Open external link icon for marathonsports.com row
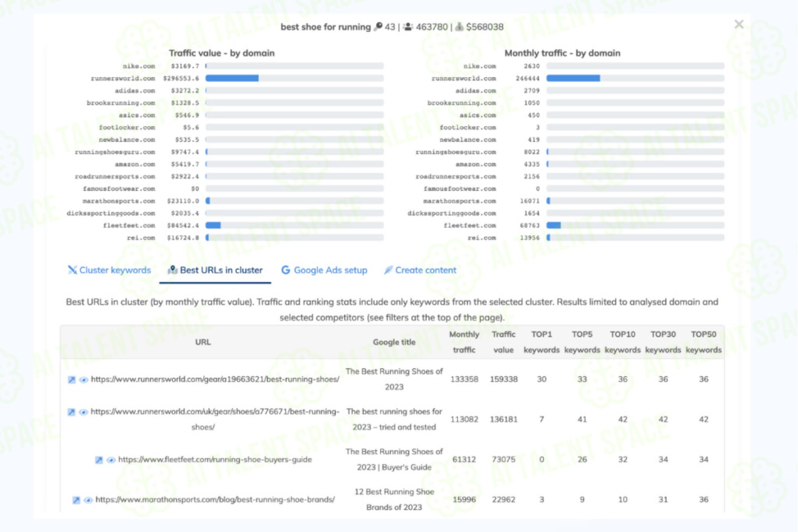The image size is (798, 532). click(76, 500)
